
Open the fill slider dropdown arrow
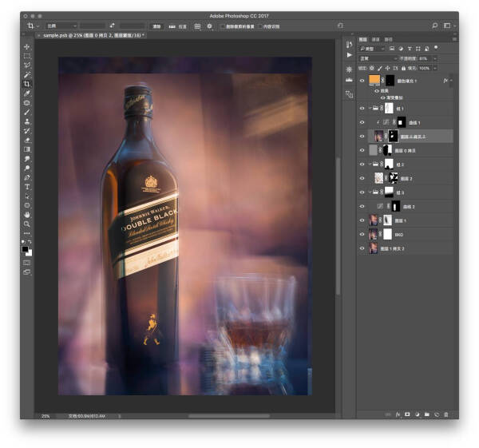pos(435,68)
